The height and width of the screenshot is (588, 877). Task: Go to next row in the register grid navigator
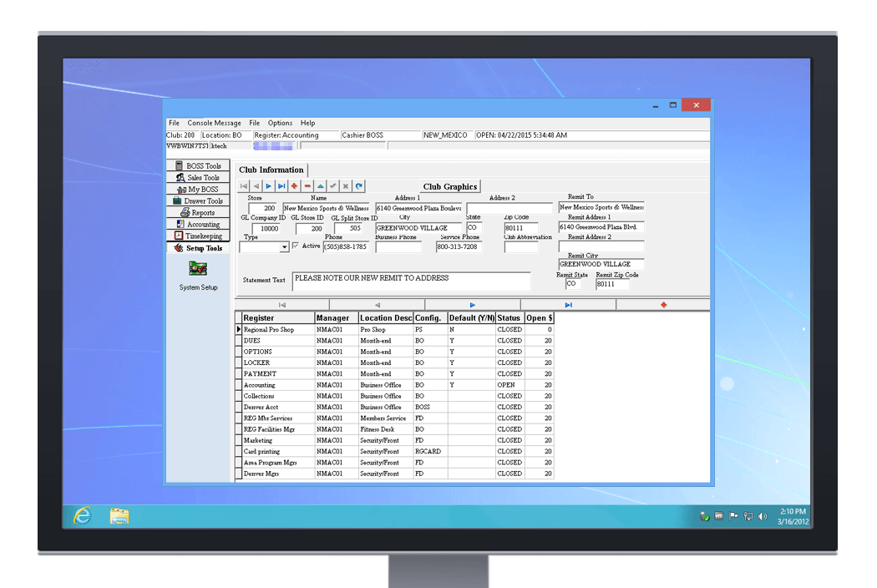coord(473,305)
